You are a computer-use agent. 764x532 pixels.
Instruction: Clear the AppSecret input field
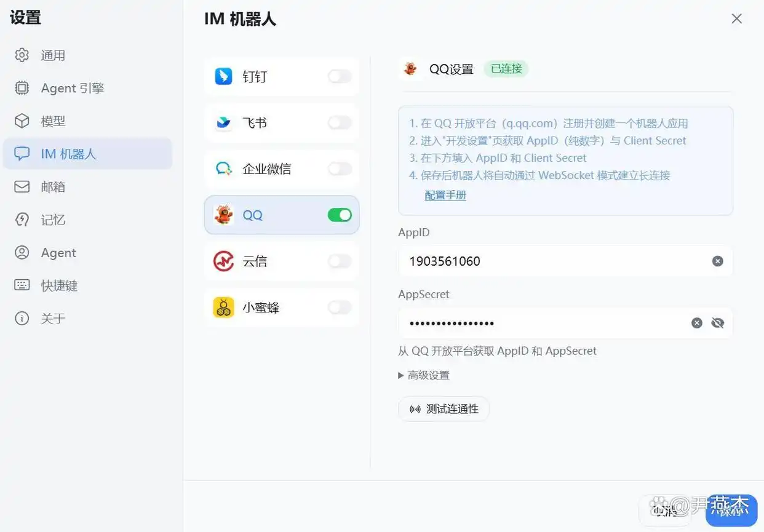point(696,322)
